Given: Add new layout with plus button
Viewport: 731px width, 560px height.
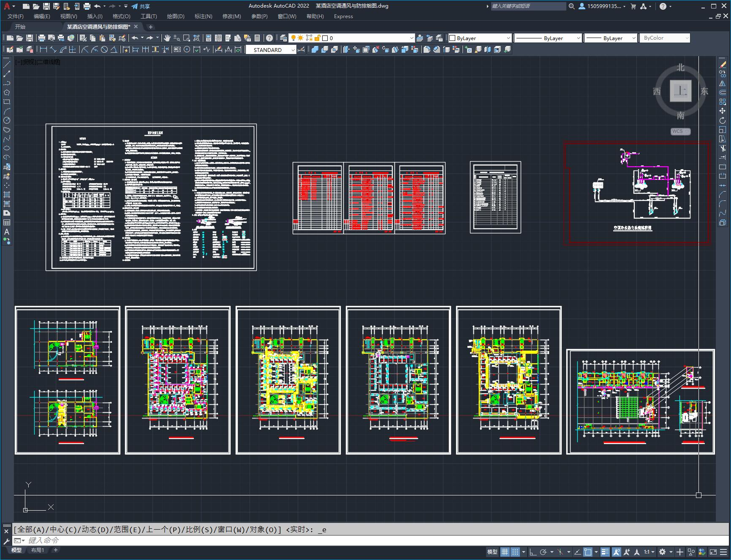Looking at the screenshot, I should [x=55, y=550].
